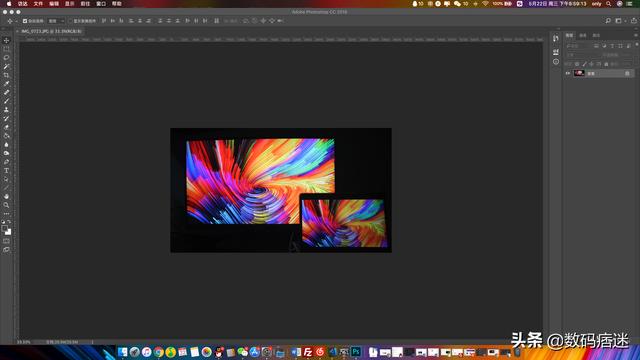Select the Pen tool
Screen dimensions: 640x360
[x=6, y=162]
